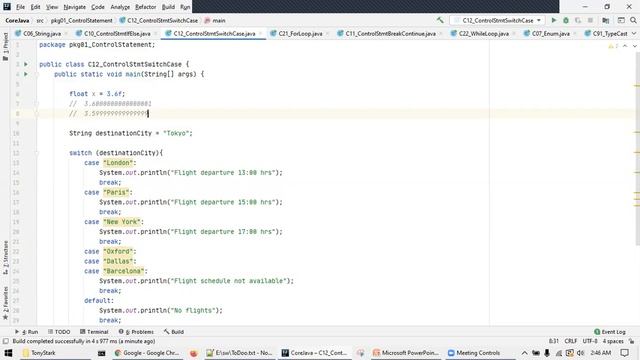Click cursor position 8:31 in status bar
Image resolution: width=640 pixels, height=360 pixels.
point(553,341)
